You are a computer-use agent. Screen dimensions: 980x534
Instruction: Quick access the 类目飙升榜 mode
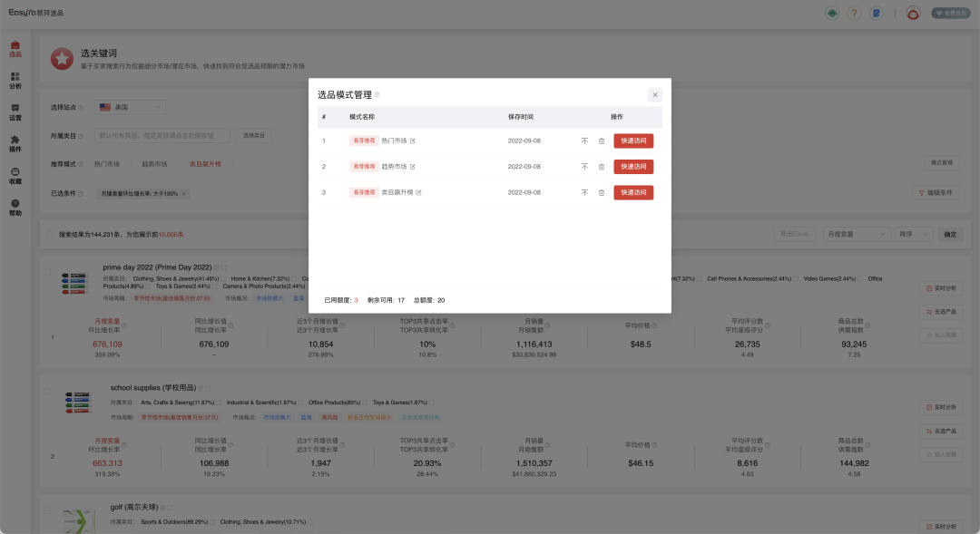tap(633, 192)
